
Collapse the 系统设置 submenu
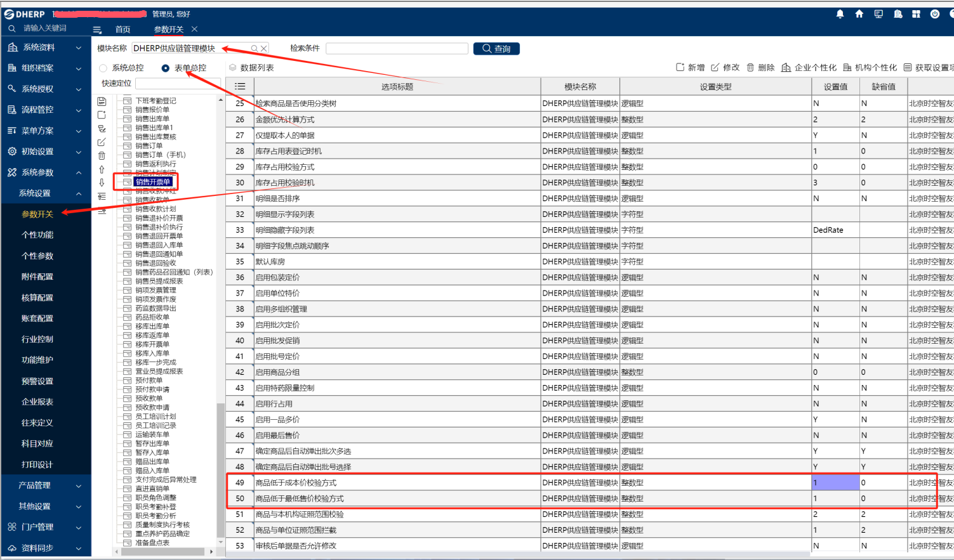pyautogui.click(x=45, y=193)
